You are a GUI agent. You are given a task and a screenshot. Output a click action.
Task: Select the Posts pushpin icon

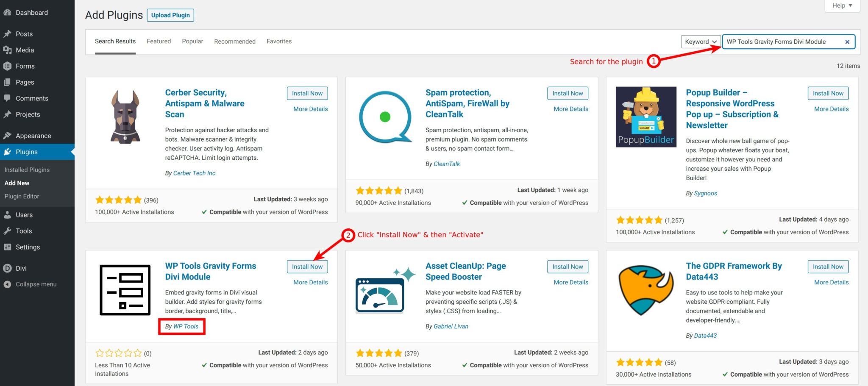pyautogui.click(x=8, y=33)
